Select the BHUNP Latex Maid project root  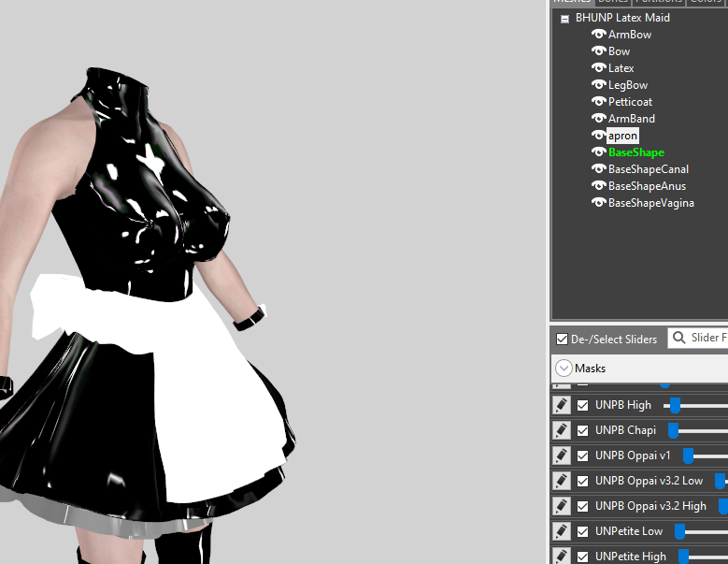[622, 18]
